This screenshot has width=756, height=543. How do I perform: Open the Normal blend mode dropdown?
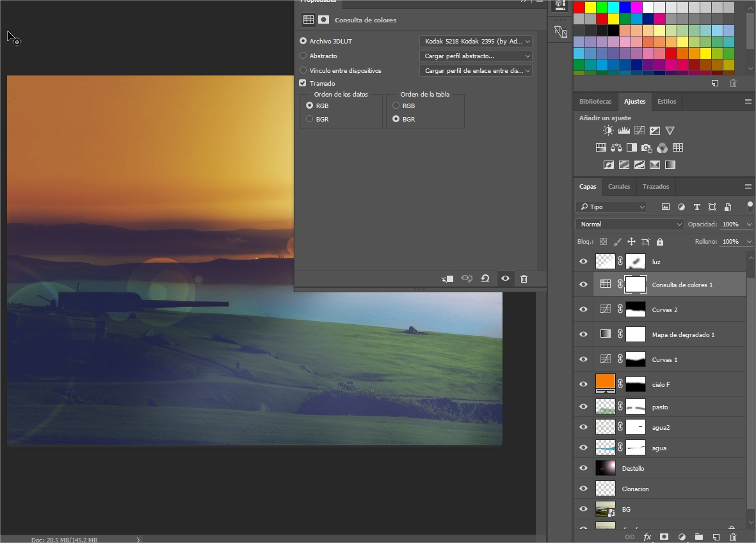click(629, 224)
